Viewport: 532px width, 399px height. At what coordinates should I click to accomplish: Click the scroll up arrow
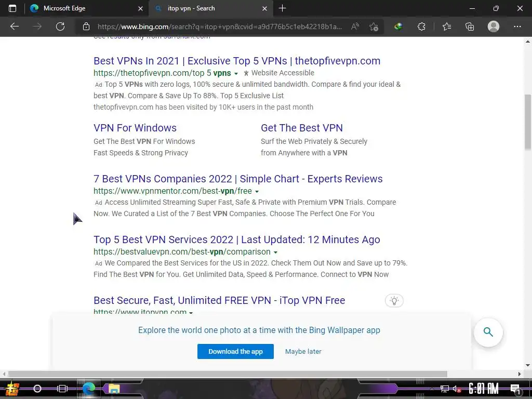(528, 42)
